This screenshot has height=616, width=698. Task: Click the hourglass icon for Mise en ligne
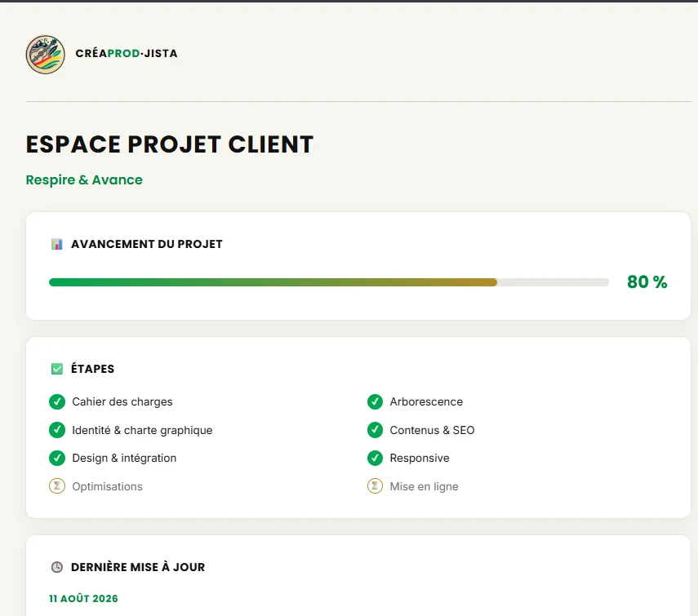(x=375, y=486)
